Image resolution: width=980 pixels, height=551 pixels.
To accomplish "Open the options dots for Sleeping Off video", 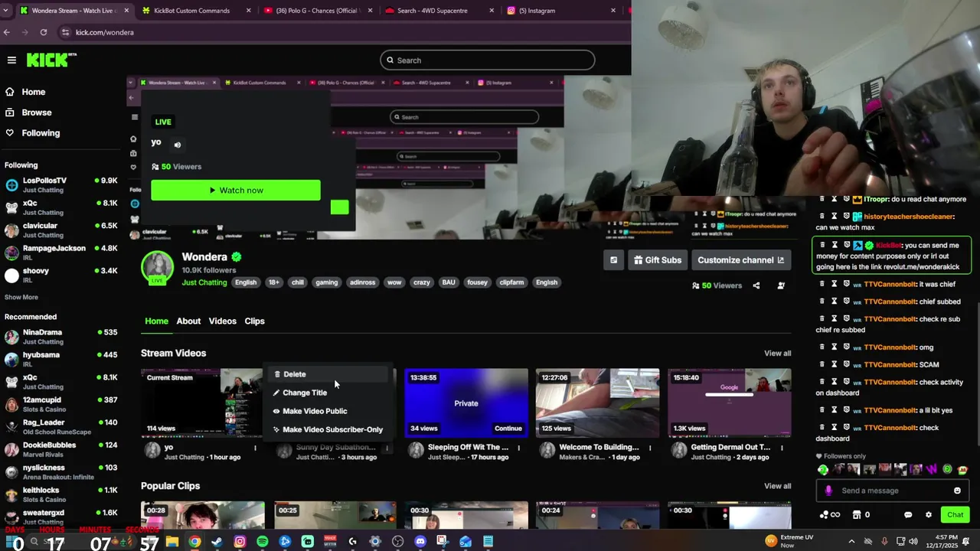I will [518, 448].
